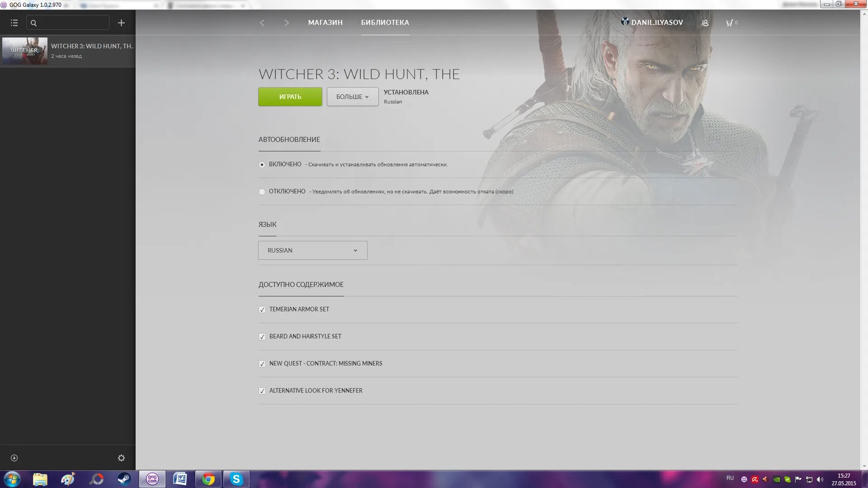Click the RU language indicator in taskbar
The width and height of the screenshot is (868, 488).
point(730,478)
